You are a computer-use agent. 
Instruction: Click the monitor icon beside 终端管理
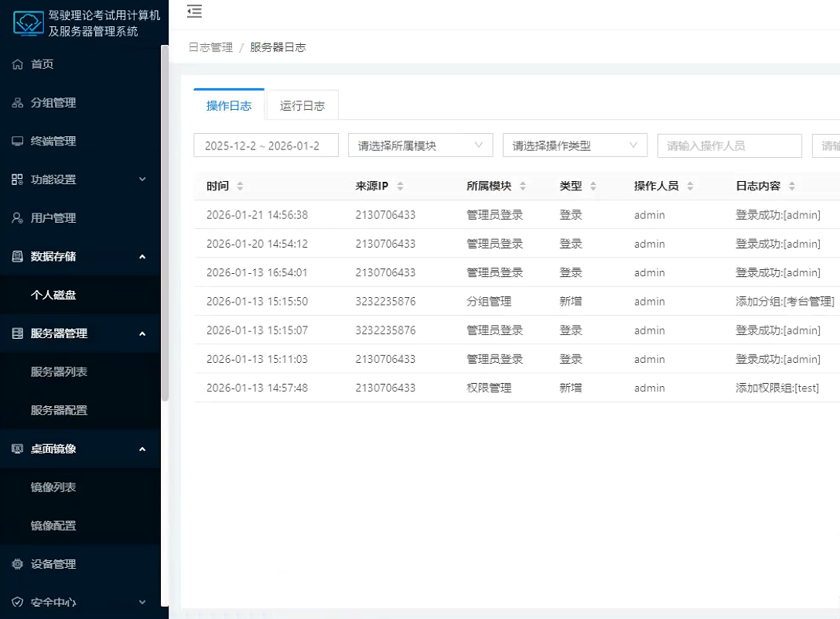tap(18, 142)
